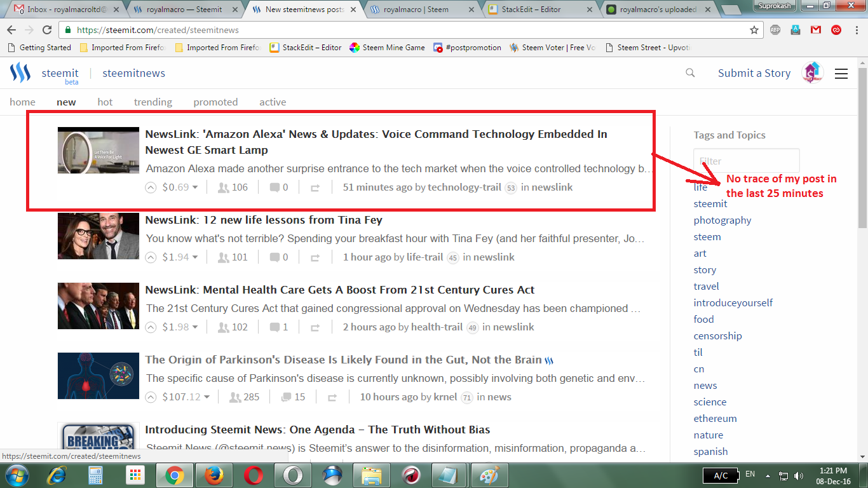This screenshot has height=488, width=868.
Task: Open Introducing Steemit News post title
Action: pos(318,430)
